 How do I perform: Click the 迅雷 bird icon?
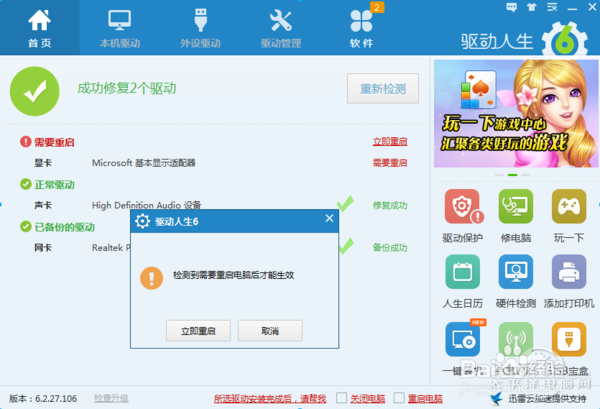coord(497,399)
